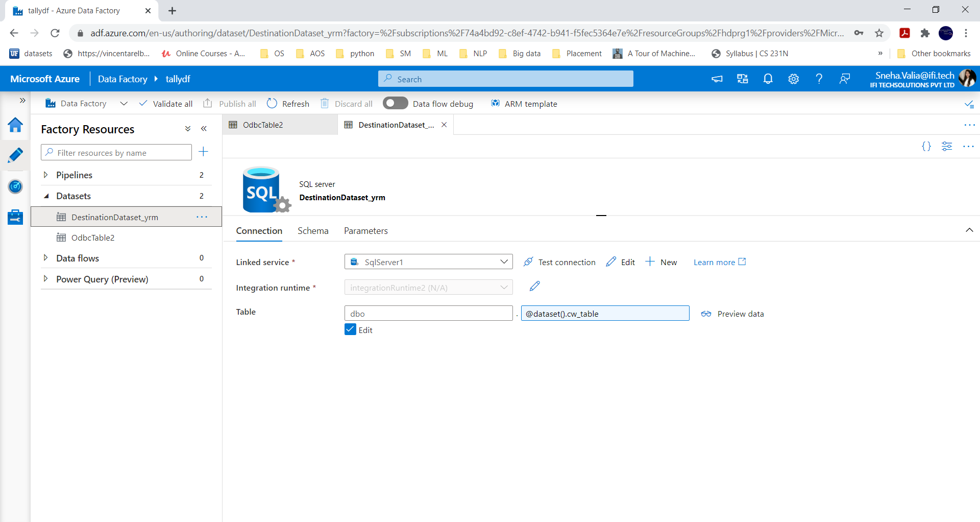Focus the Filter resources by name field
The image size is (980, 522).
point(116,152)
